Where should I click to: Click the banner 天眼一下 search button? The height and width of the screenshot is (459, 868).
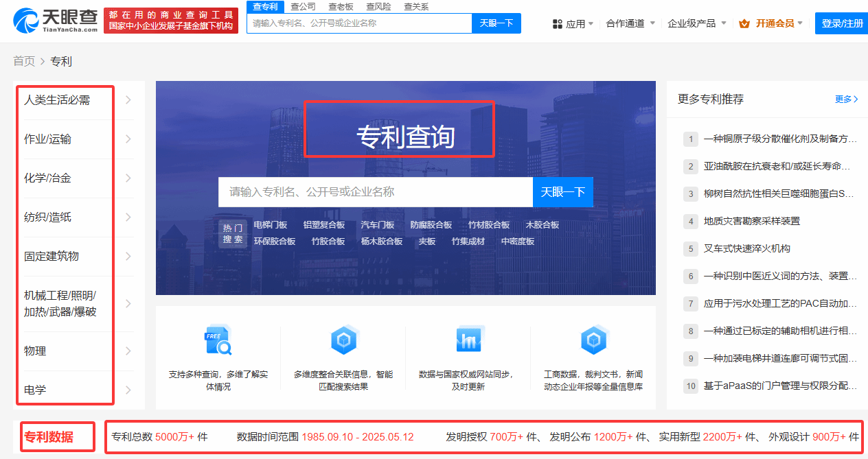tap(562, 192)
